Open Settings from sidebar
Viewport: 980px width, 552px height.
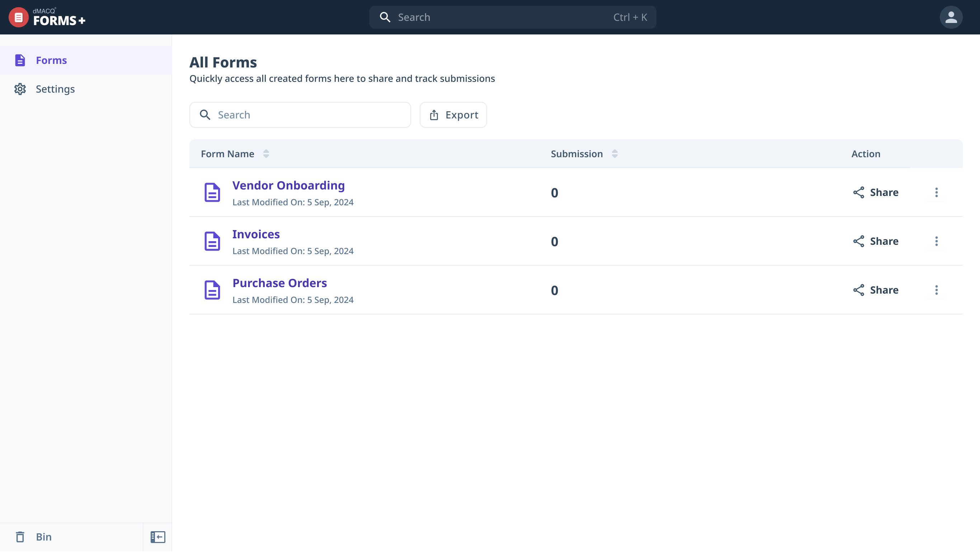tap(55, 89)
